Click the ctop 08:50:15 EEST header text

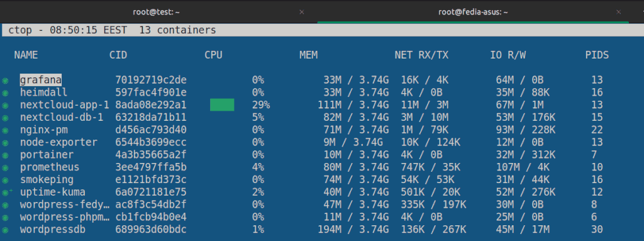pyautogui.click(x=68, y=30)
